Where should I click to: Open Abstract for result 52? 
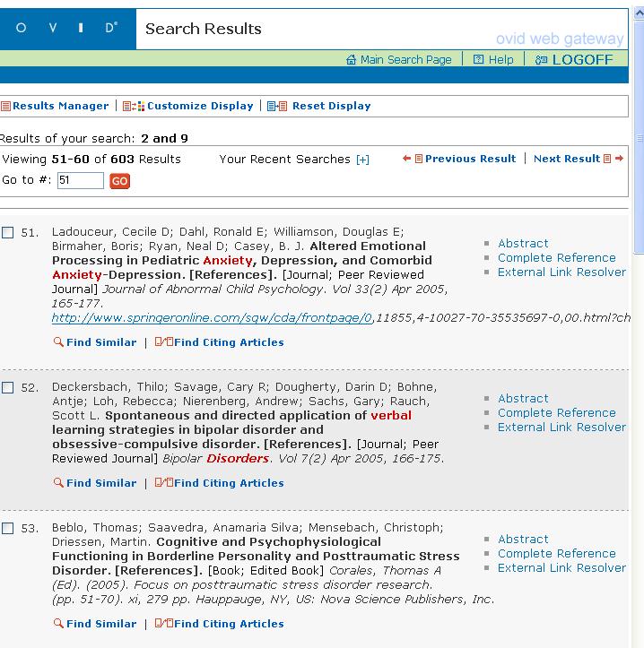pos(523,398)
